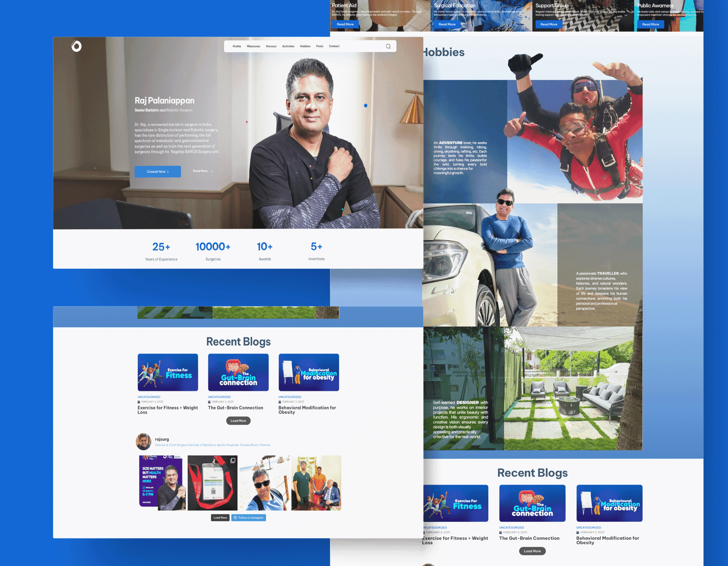The image size is (728, 566).
Task: Go to Milestones in the navigation bar
Action: [x=253, y=46]
